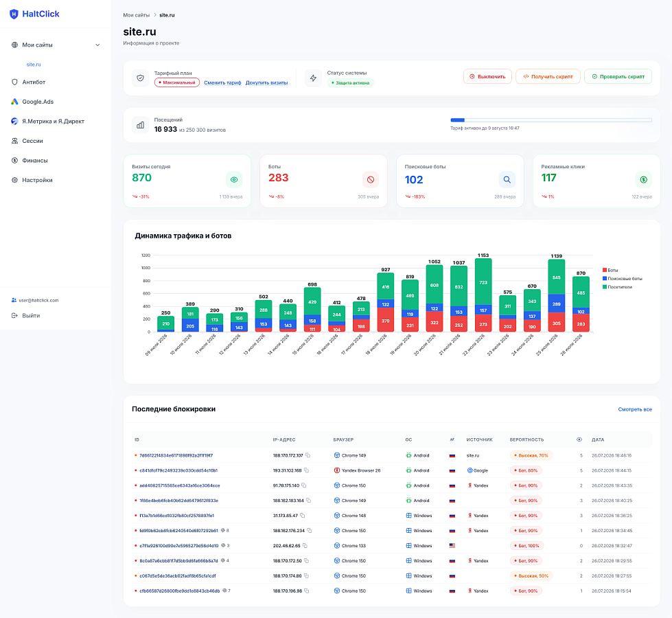This screenshot has height=618, width=672.
Task: Click the Бот, 100% probability badge
Action: [526, 545]
